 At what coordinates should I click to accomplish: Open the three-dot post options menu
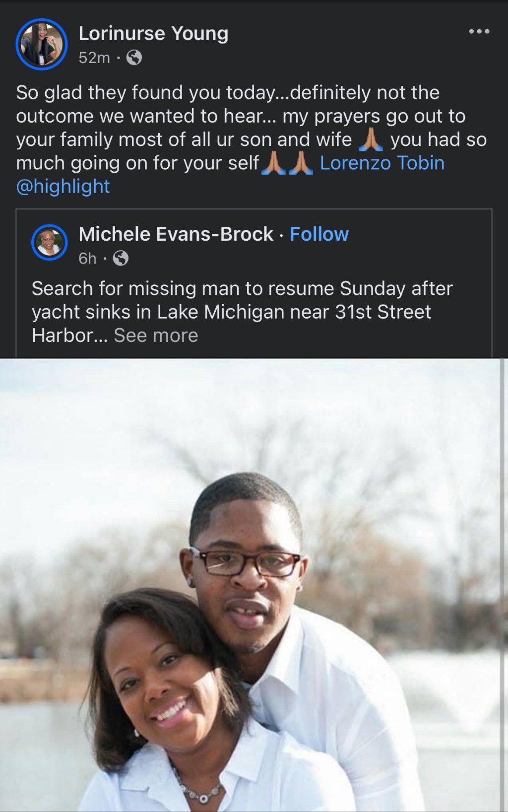click(x=479, y=32)
